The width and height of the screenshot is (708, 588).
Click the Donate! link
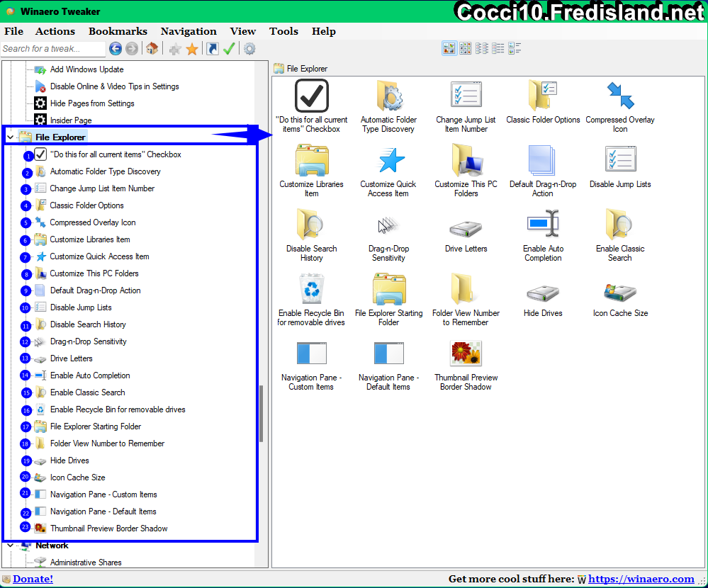[x=33, y=579]
